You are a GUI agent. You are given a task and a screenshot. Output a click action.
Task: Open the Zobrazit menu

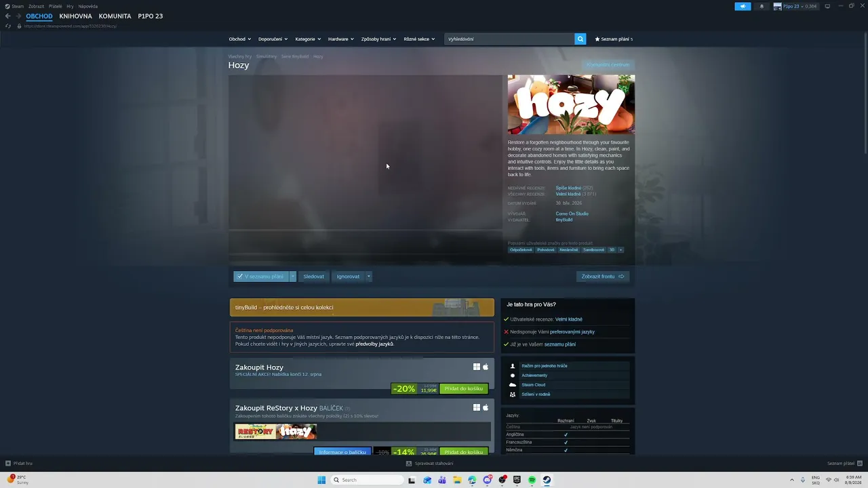36,6
